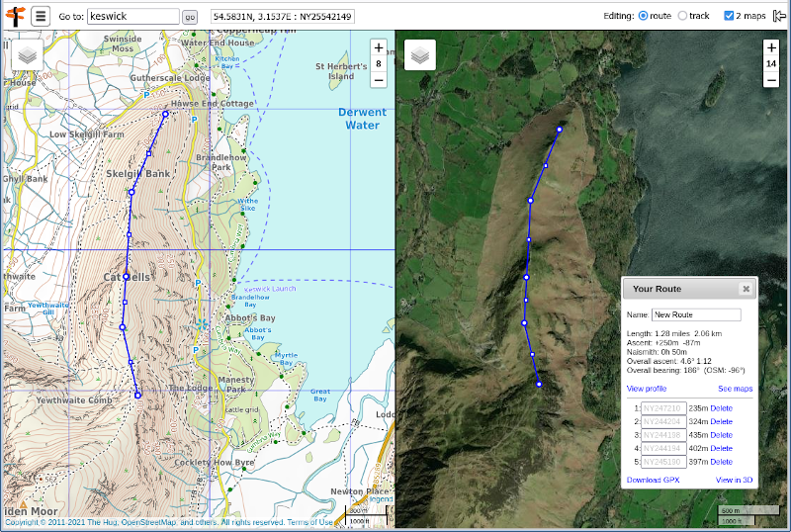Click route start marker on satellite map
Screen dimensions: 791x532
560,130
